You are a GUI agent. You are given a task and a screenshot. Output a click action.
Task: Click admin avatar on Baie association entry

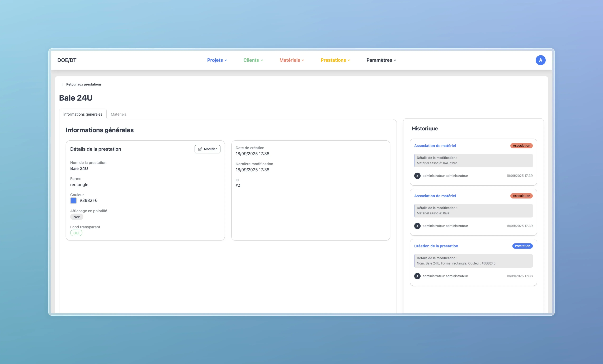pyautogui.click(x=417, y=226)
